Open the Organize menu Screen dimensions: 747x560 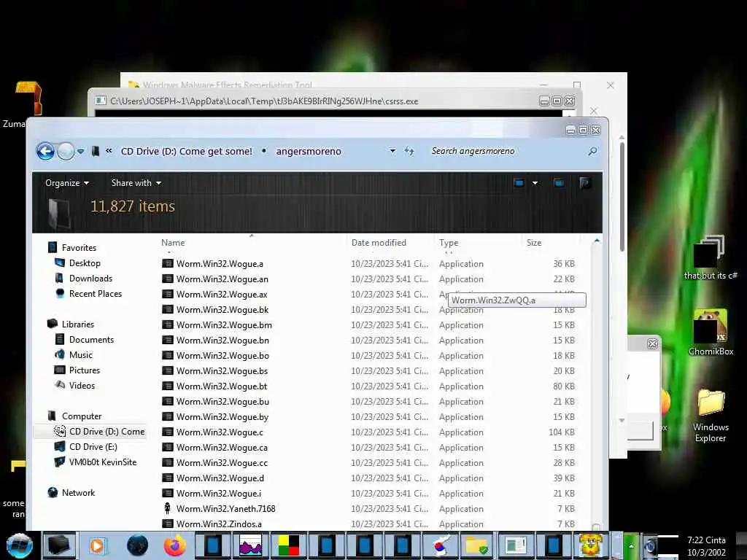(x=66, y=183)
